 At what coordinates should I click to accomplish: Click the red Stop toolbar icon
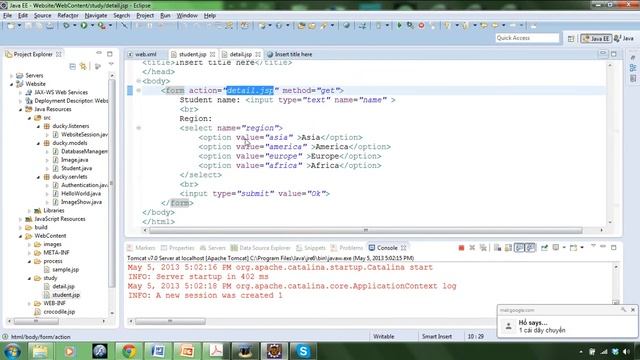pyautogui.click(x=421, y=26)
